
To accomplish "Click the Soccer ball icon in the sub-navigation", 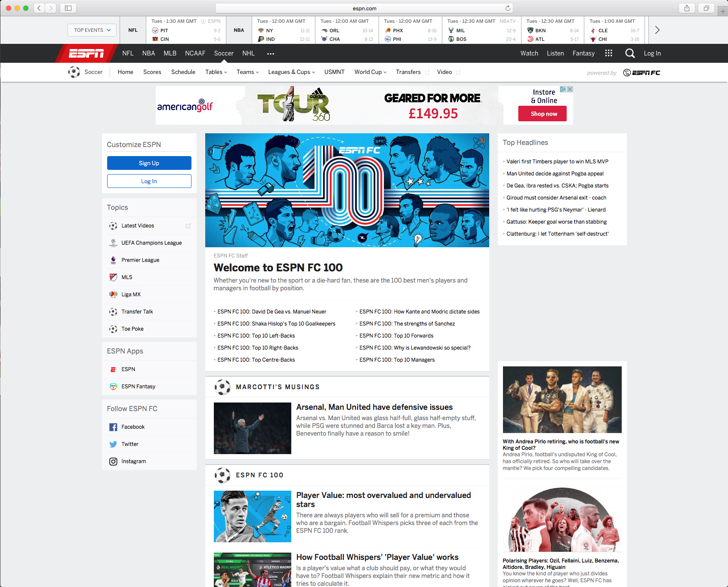I will [x=74, y=72].
